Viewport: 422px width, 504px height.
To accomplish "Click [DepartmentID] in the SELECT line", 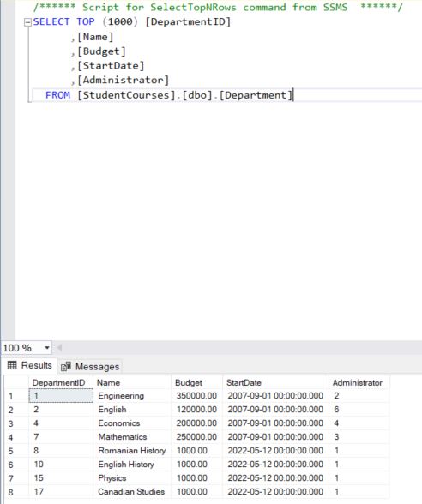I will pyautogui.click(x=188, y=22).
